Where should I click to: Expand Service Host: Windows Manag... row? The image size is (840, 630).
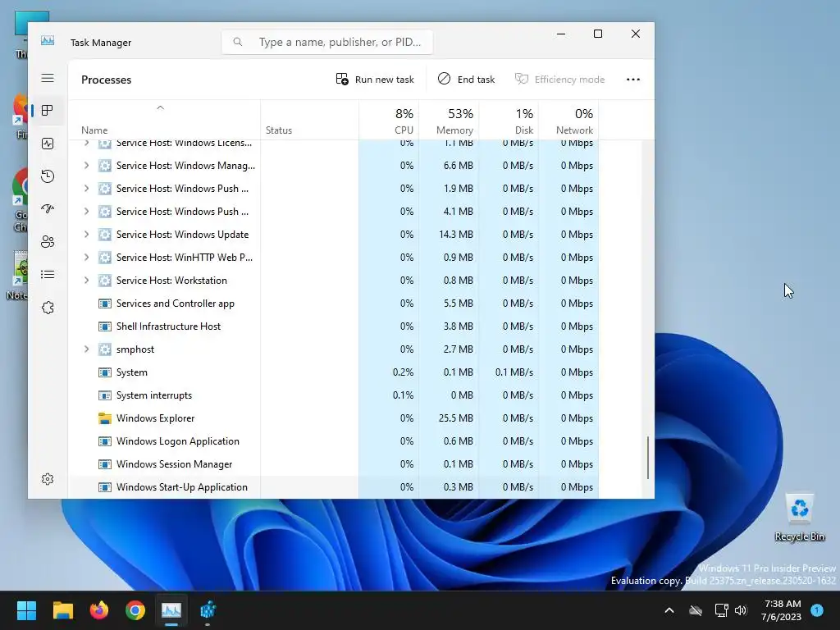(86, 166)
